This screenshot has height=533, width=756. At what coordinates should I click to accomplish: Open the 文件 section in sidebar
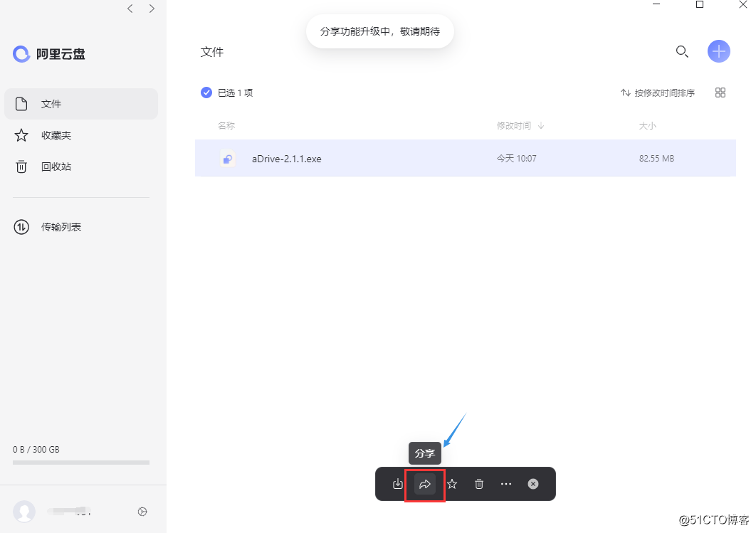(81, 104)
